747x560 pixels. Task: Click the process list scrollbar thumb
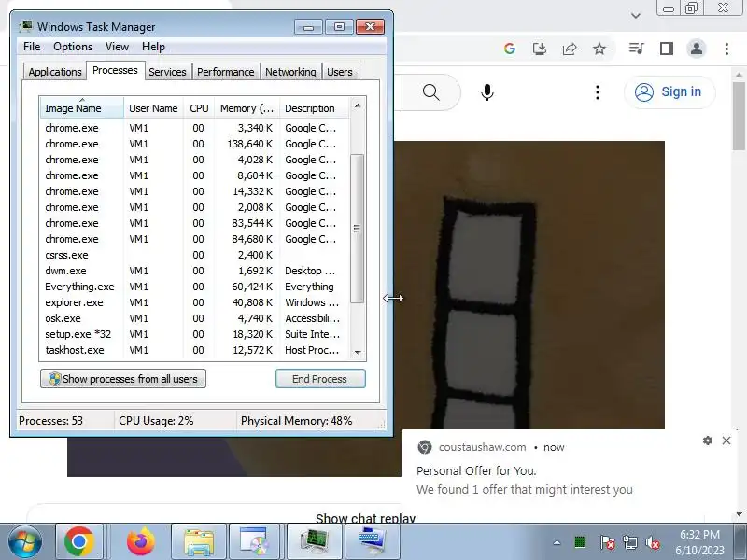coord(357,229)
